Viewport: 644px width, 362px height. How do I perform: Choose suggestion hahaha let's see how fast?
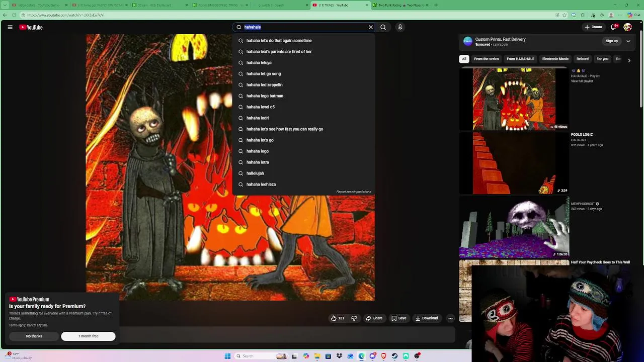click(x=303, y=129)
